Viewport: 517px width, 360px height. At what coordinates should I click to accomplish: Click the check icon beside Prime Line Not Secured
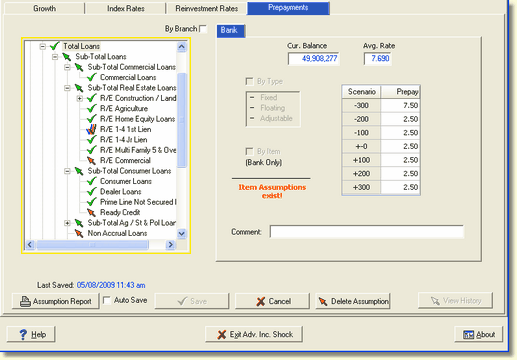click(x=92, y=202)
